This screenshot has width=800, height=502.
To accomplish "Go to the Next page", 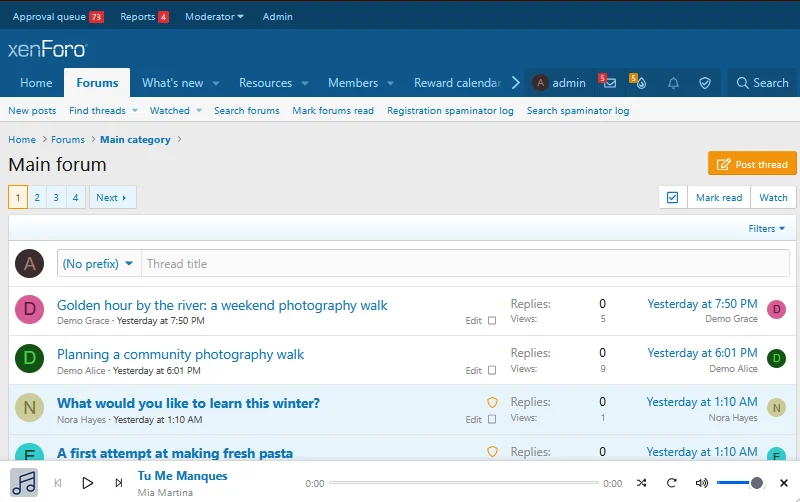I will 112,197.
